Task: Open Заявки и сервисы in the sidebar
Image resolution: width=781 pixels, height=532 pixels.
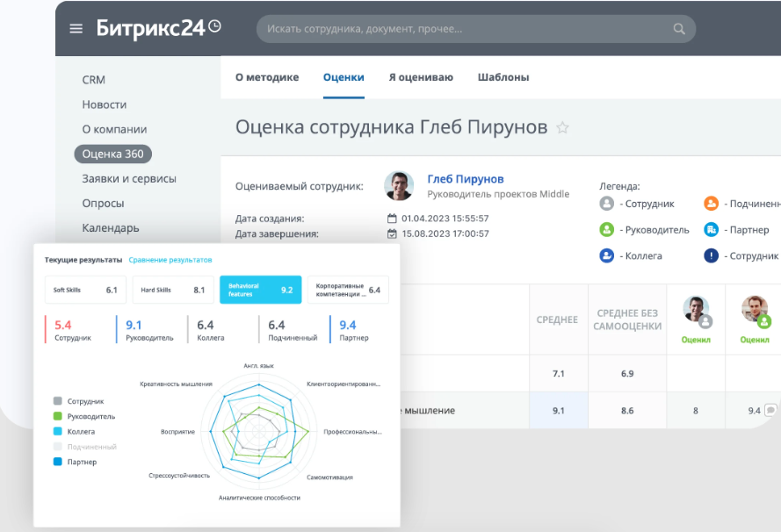Action: [x=129, y=179]
